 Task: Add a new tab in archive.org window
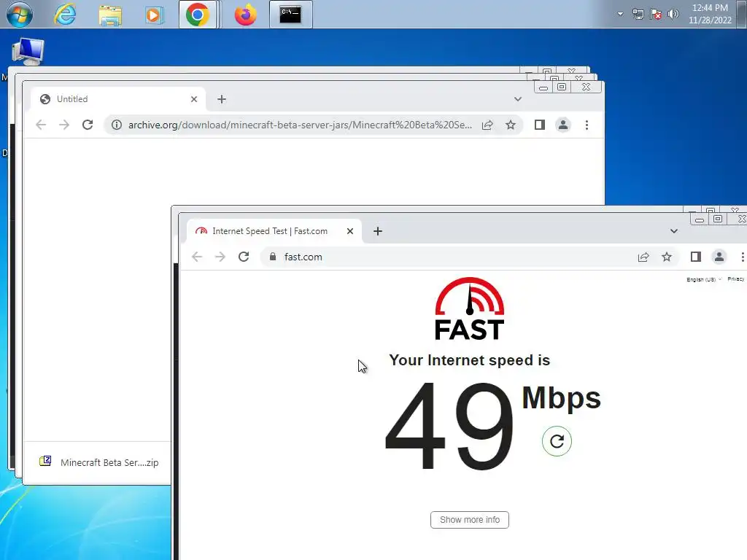(x=222, y=99)
